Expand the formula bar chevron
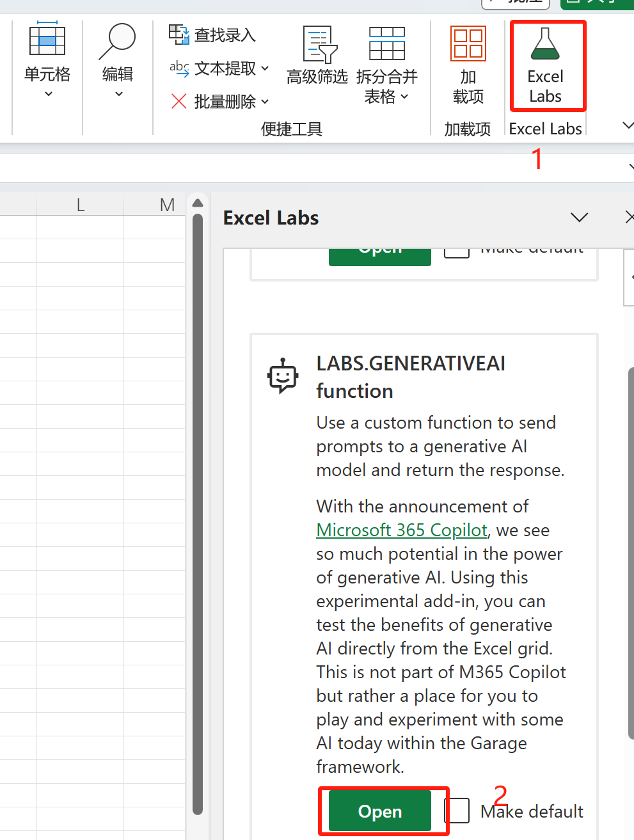634x840 pixels. click(x=631, y=168)
